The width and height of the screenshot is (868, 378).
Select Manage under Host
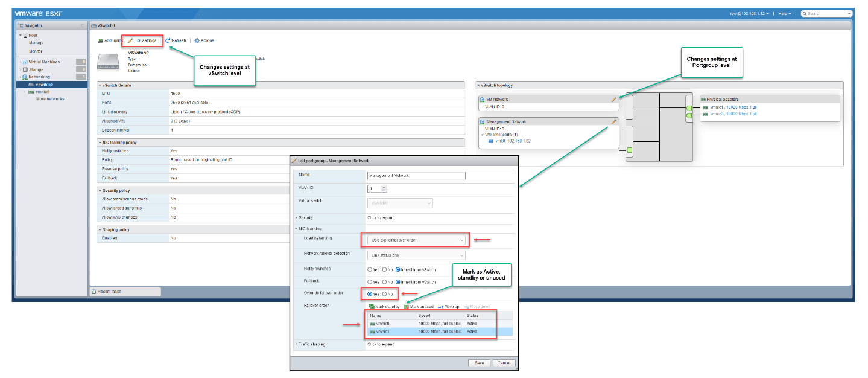coord(36,43)
